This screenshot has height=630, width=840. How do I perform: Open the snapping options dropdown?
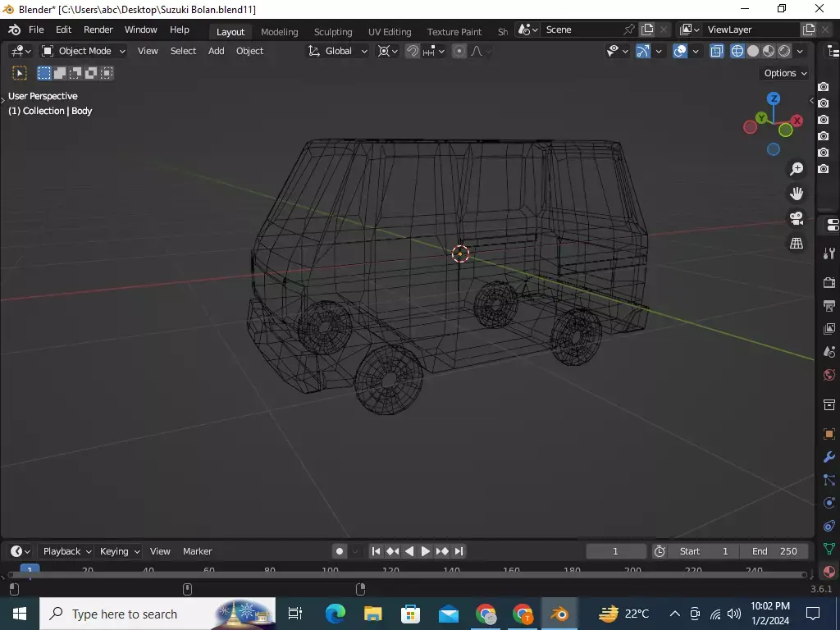coord(433,51)
